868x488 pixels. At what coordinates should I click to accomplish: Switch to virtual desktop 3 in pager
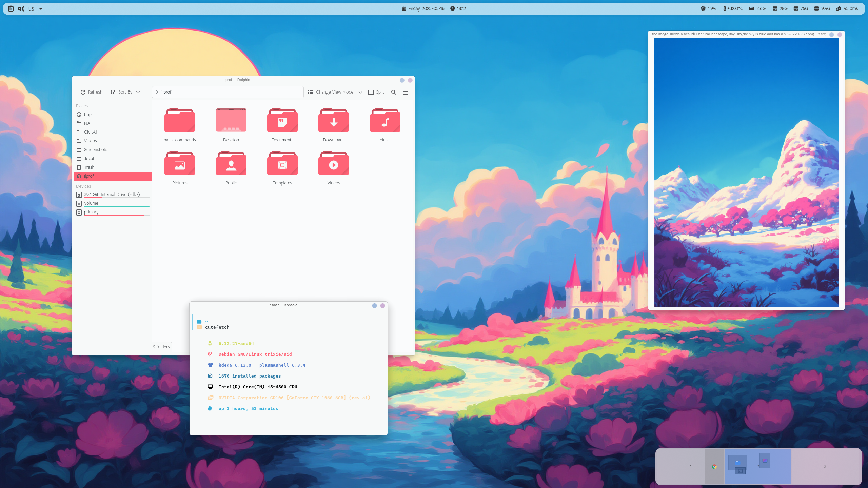pyautogui.click(x=825, y=467)
